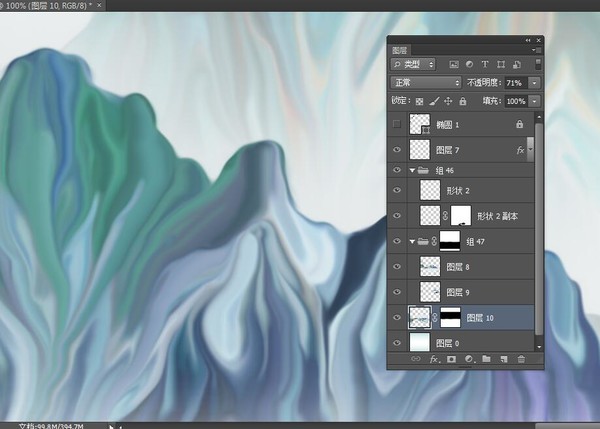This screenshot has width=600, height=429.
Task: Click the padlock on 椭圆 1 layer
Action: coord(519,124)
